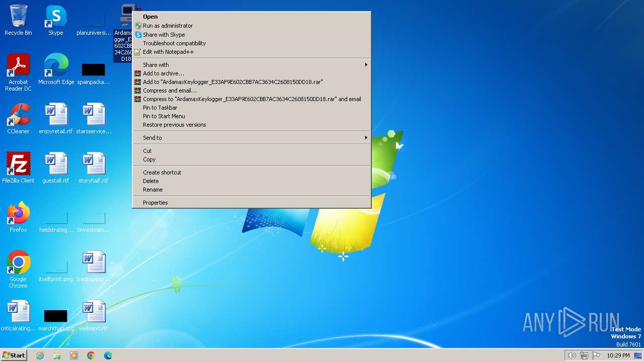Open the Recycle Bin desktop icon
The height and width of the screenshot is (362, 644).
18,20
